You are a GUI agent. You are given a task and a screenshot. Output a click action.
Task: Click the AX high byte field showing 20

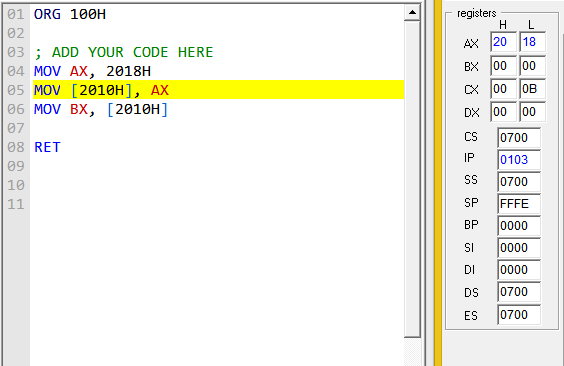[x=503, y=42]
